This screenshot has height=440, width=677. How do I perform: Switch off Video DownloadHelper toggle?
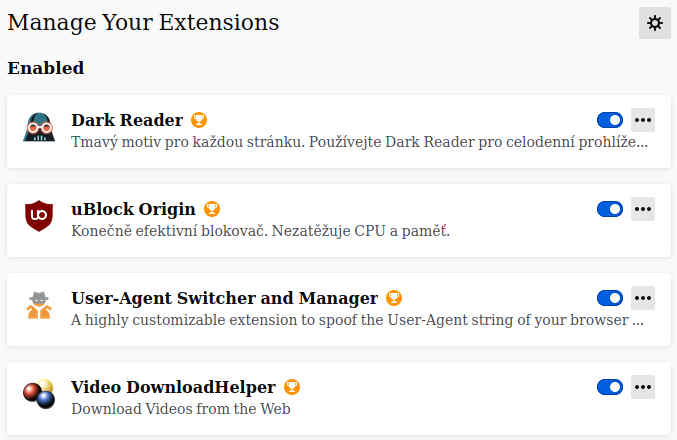pos(609,387)
